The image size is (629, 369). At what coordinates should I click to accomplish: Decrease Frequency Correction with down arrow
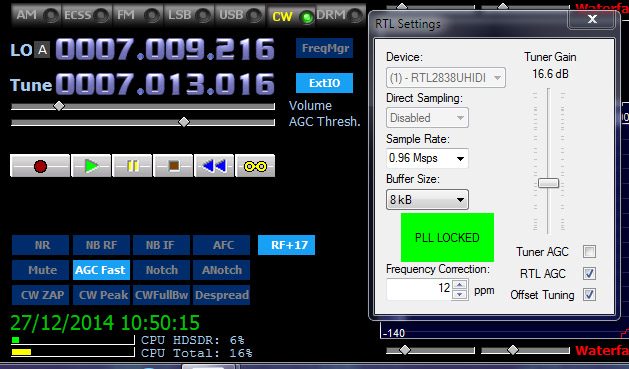460,295
